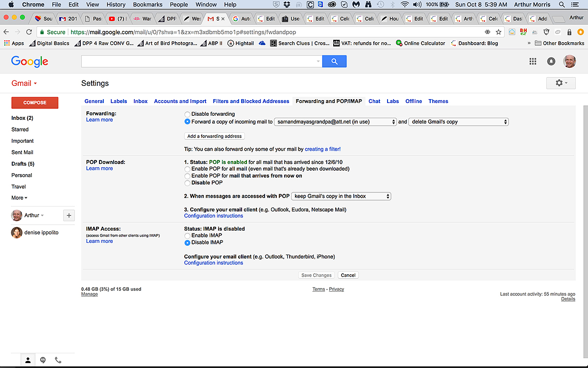This screenshot has width=588, height=368.
Task: Switch to the General settings tab
Action: click(94, 101)
